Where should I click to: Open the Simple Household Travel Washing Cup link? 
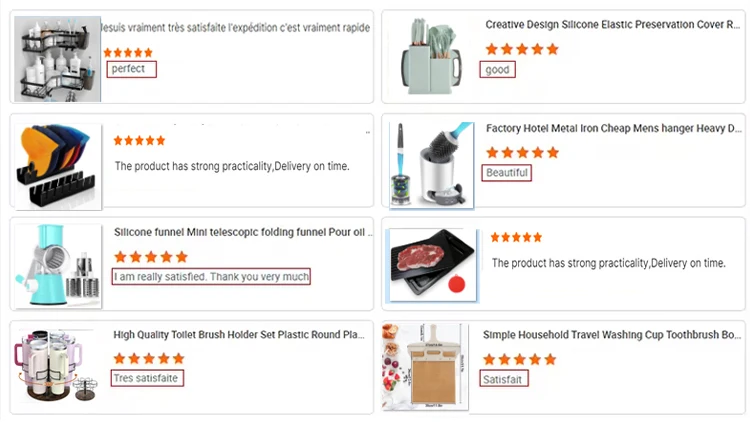612,335
